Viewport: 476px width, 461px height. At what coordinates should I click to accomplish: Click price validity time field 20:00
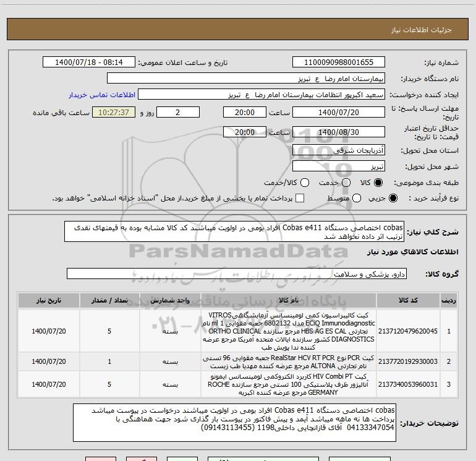point(245,132)
